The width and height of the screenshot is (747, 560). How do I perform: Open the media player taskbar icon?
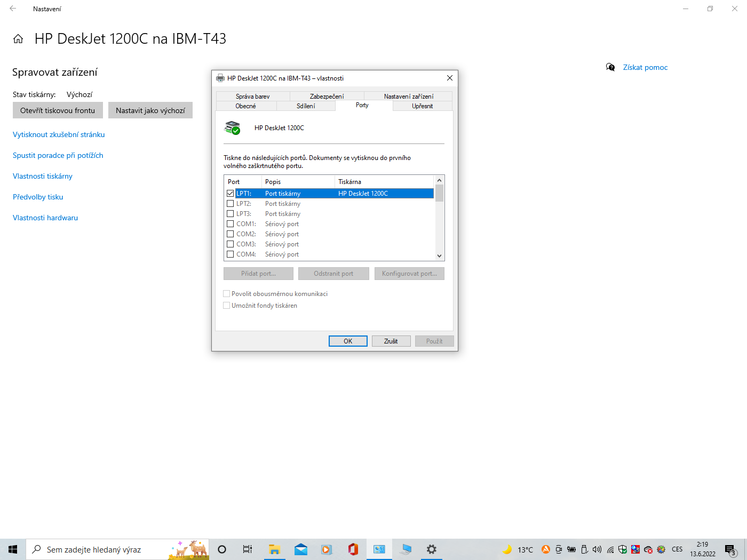[x=327, y=549]
